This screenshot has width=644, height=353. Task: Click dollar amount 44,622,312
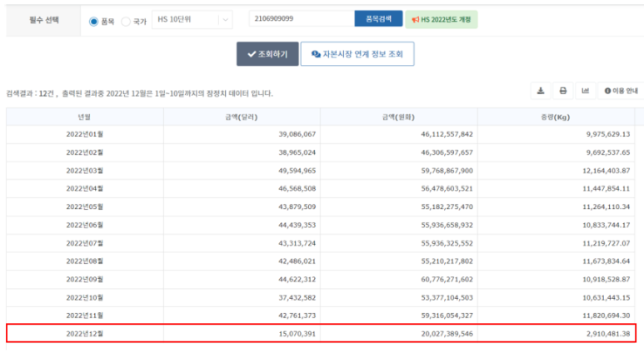297,279
